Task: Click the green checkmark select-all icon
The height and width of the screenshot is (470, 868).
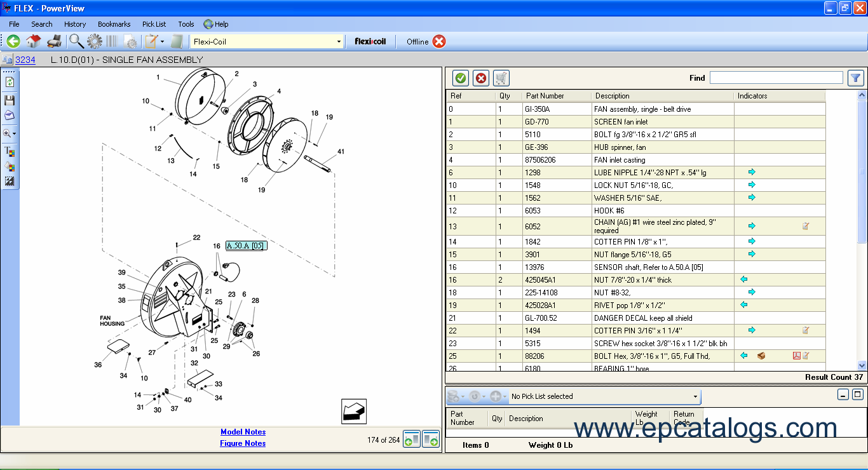Action: [461, 78]
